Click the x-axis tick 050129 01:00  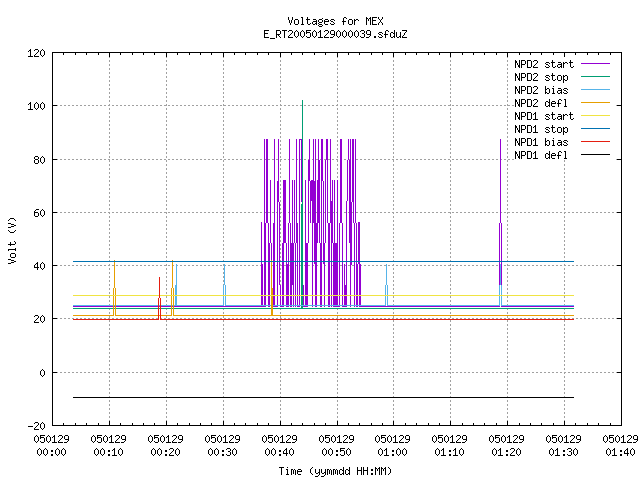(393, 446)
